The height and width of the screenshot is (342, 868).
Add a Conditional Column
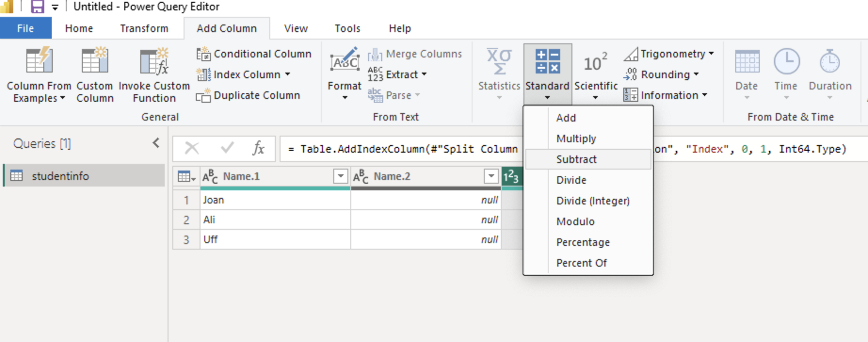pyautogui.click(x=254, y=54)
